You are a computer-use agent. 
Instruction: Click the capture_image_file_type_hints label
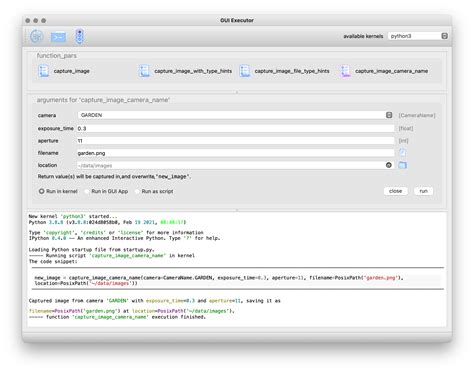(292, 71)
